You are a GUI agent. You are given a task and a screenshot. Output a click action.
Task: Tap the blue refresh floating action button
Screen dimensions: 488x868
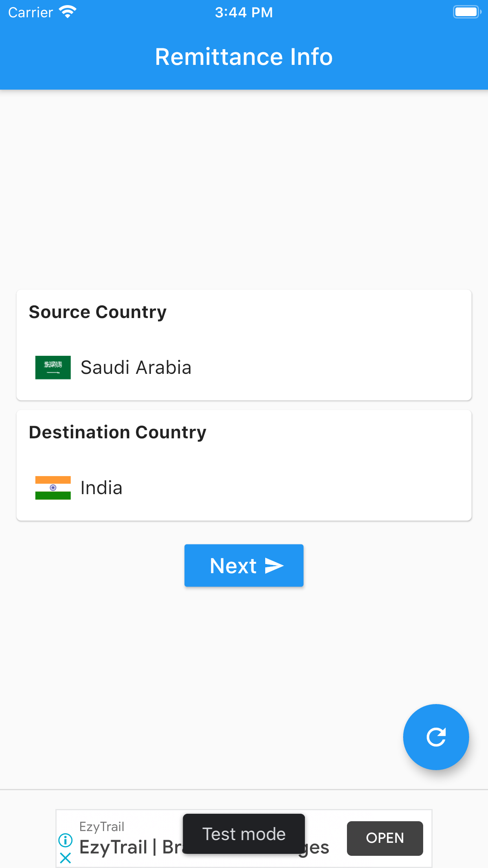point(436,737)
